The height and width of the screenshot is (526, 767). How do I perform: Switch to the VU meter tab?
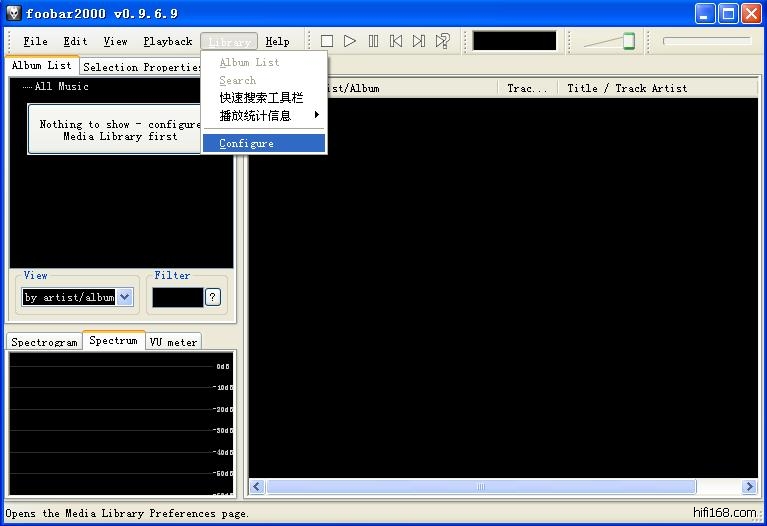(173, 342)
